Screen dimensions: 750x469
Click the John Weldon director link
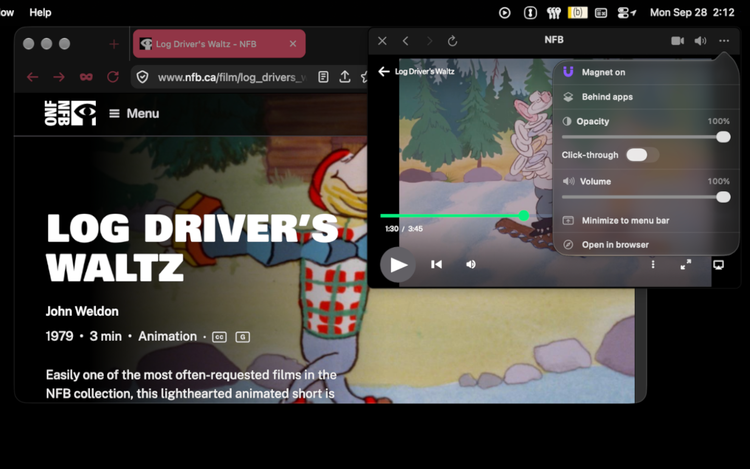(82, 311)
